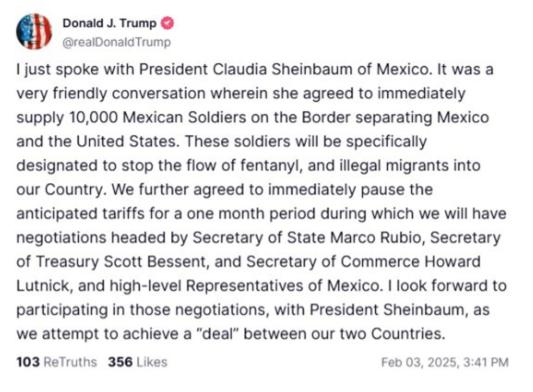Click the Feb 03, 2025 timestamp
The width and height of the screenshot is (533, 392).
(x=444, y=362)
